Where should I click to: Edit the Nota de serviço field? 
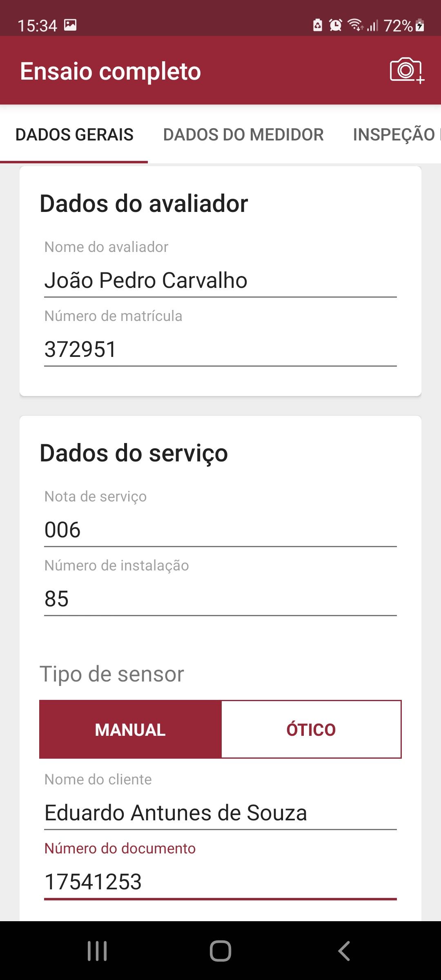220,530
